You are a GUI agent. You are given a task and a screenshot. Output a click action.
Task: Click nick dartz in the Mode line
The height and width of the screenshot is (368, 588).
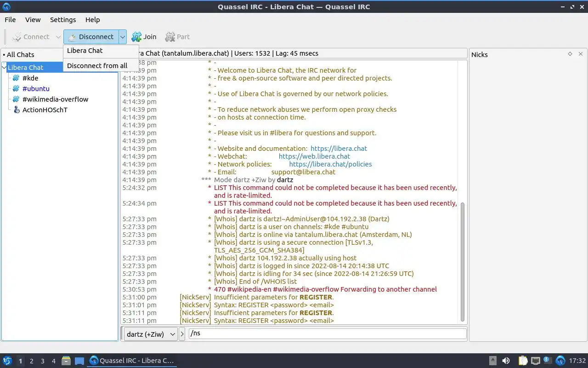click(x=285, y=180)
